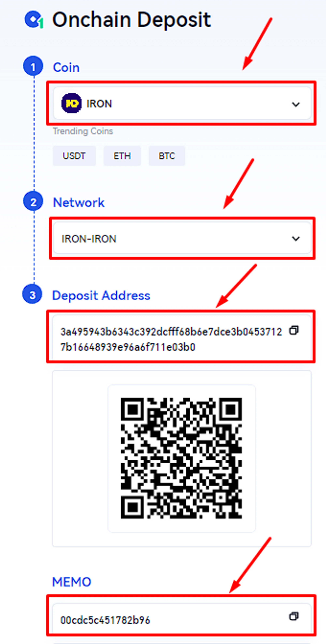
Task: Open the IRON coin selector
Action: click(182, 103)
